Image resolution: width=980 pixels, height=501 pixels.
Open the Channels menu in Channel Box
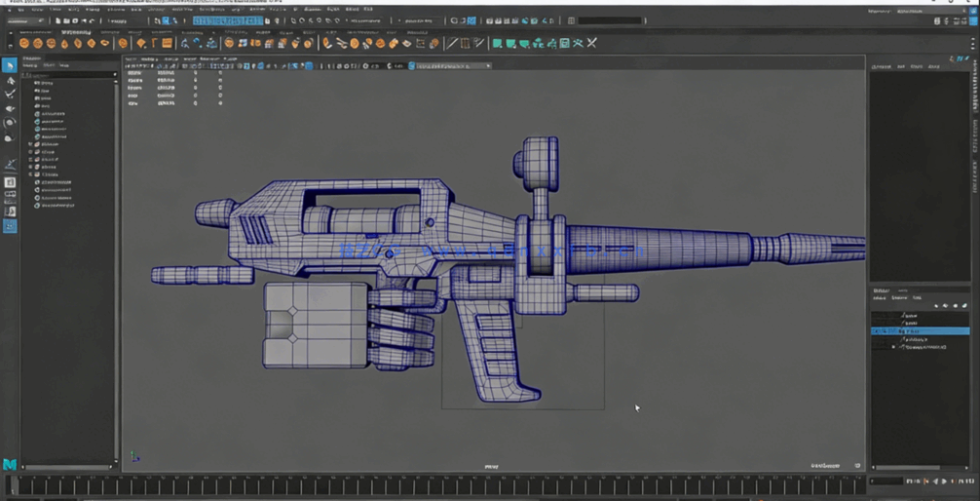click(x=882, y=67)
